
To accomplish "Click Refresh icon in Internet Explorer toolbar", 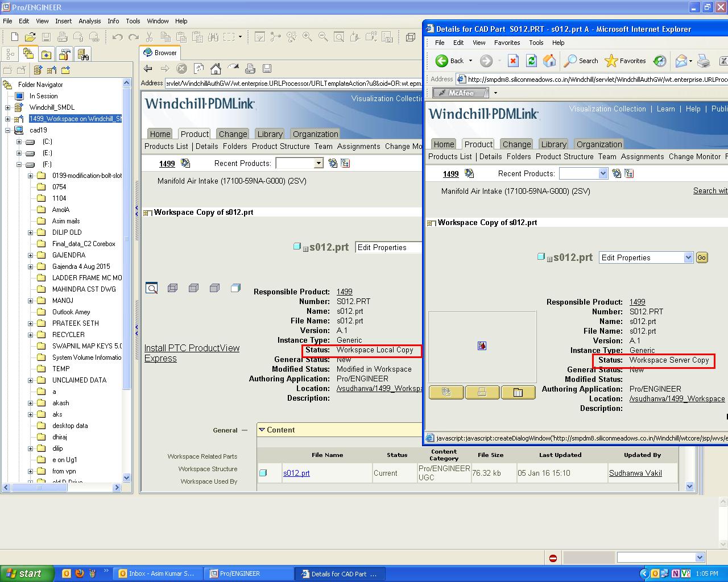I will (531, 61).
